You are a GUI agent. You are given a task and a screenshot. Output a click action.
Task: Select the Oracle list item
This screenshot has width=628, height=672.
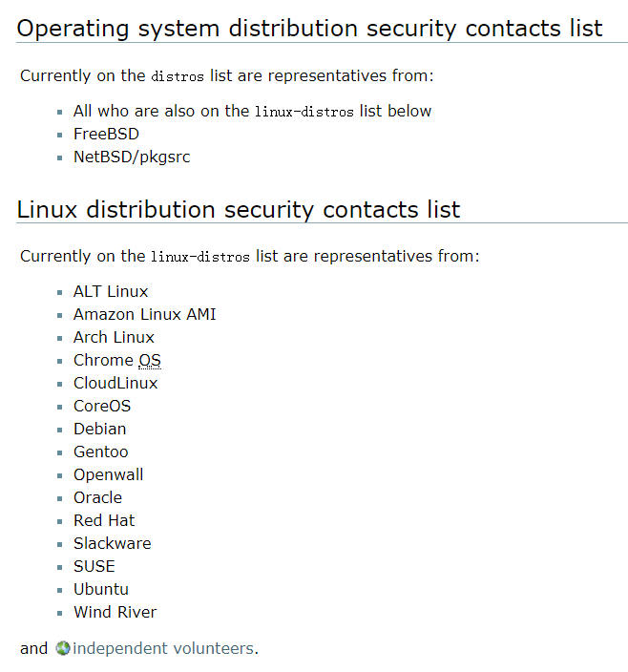tap(97, 498)
